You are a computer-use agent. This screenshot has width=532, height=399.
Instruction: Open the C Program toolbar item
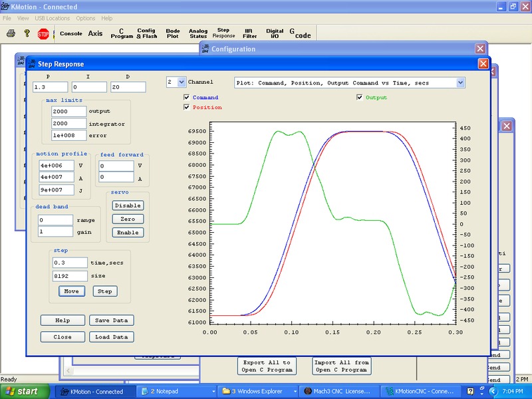[x=122, y=33]
